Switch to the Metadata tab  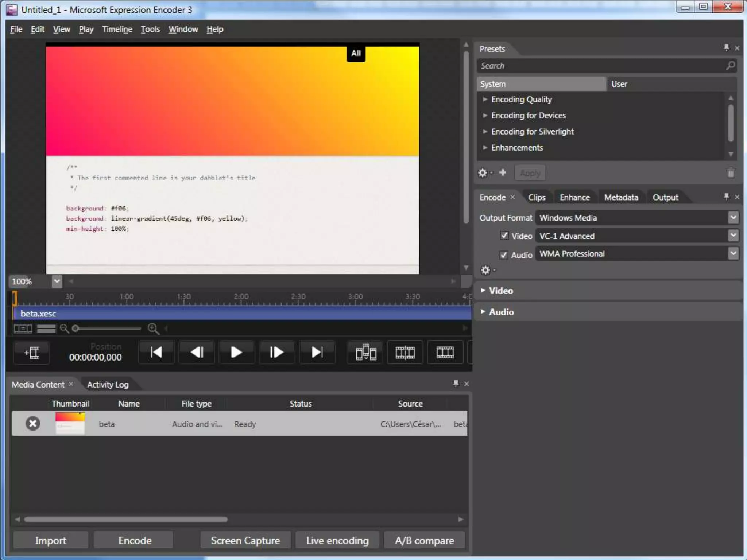621,197
